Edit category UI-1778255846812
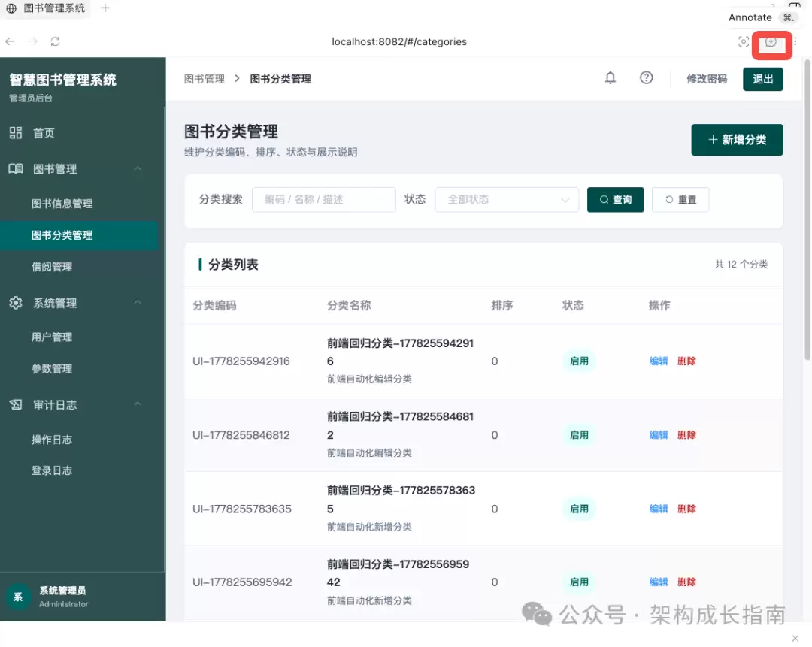Viewport: 812px width, 647px height. pos(659,435)
